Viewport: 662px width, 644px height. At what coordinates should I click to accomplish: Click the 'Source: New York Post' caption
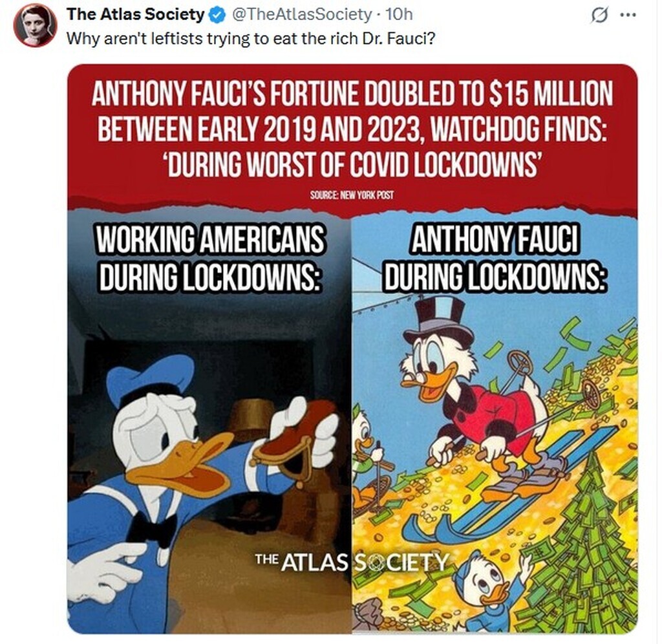tap(352, 195)
